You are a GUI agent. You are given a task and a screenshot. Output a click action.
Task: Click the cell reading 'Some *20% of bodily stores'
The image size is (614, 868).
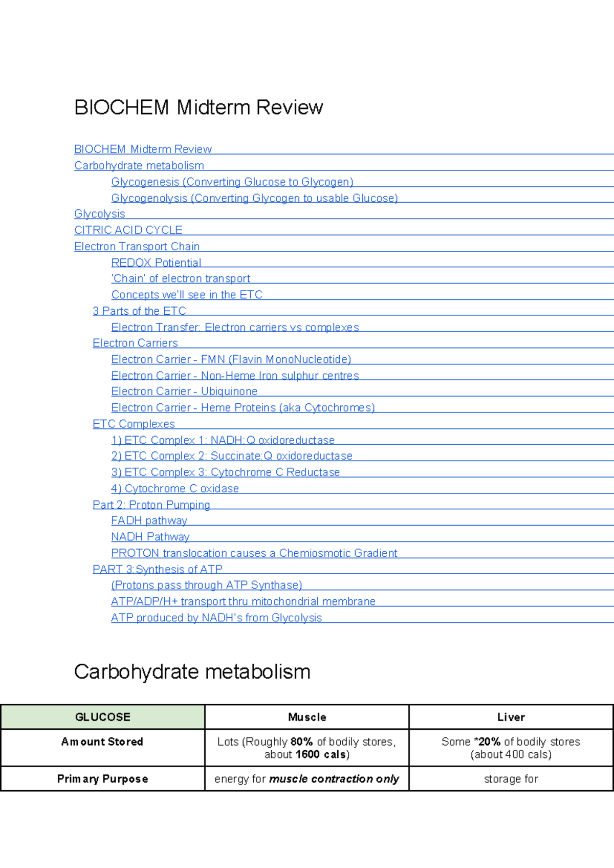point(511,748)
